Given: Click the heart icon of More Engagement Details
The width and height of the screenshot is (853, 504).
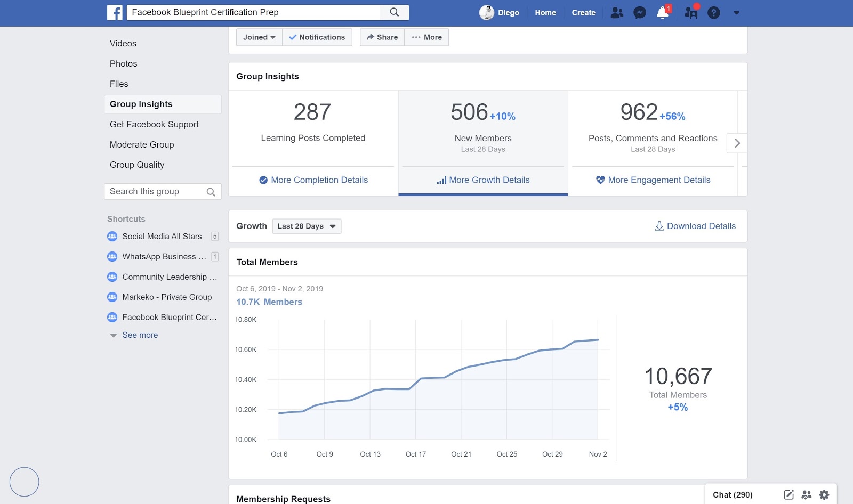Looking at the screenshot, I should [x=600, y=180].
